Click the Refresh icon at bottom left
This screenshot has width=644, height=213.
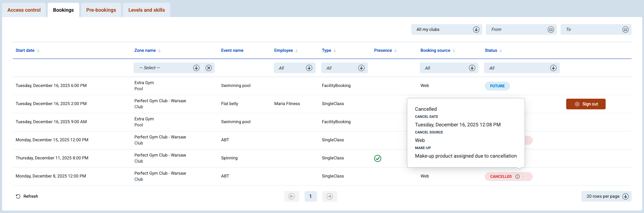[18, 196]
